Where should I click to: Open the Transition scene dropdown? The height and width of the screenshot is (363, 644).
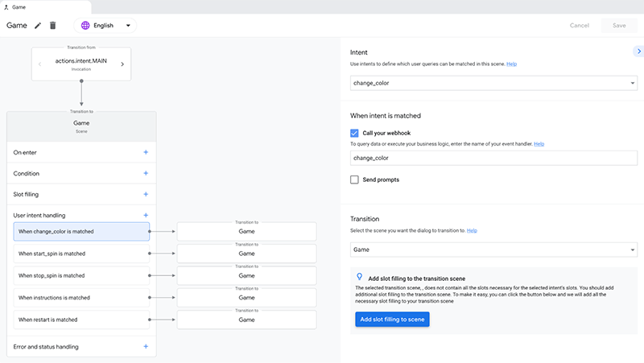(494, 250)
